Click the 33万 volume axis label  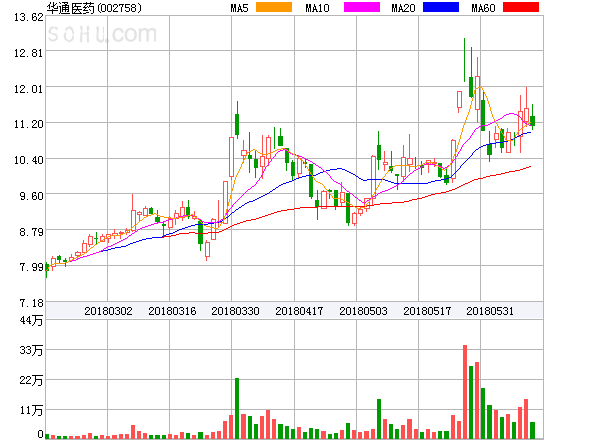31,350
